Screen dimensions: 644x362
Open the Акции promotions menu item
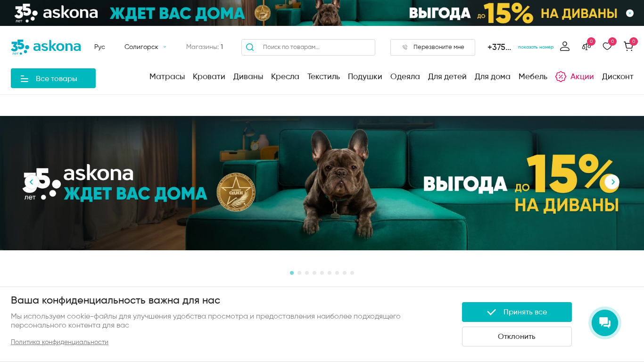coord(575,76)
